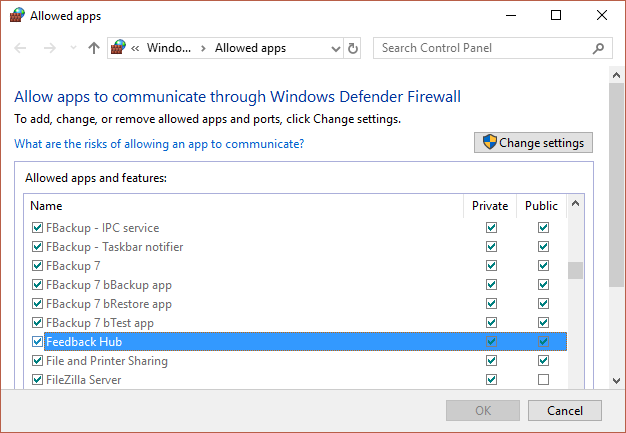The image size is (626, 433).
Task: Enable Public for FileZilla Server
Action: coord(543,380)
